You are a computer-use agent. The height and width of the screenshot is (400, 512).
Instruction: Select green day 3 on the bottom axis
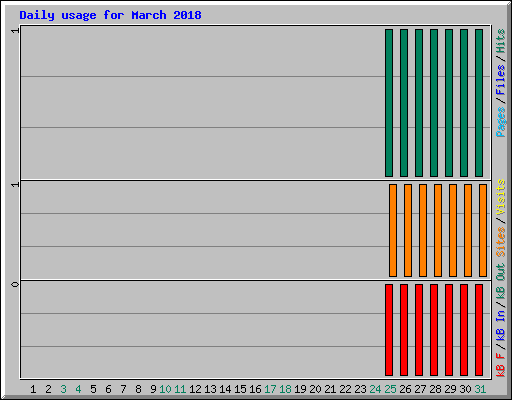pyautogui.click(x=63, y=389)
